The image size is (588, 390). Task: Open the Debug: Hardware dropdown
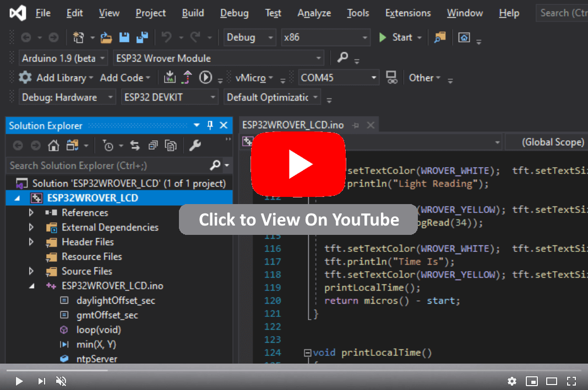(67, 97)
